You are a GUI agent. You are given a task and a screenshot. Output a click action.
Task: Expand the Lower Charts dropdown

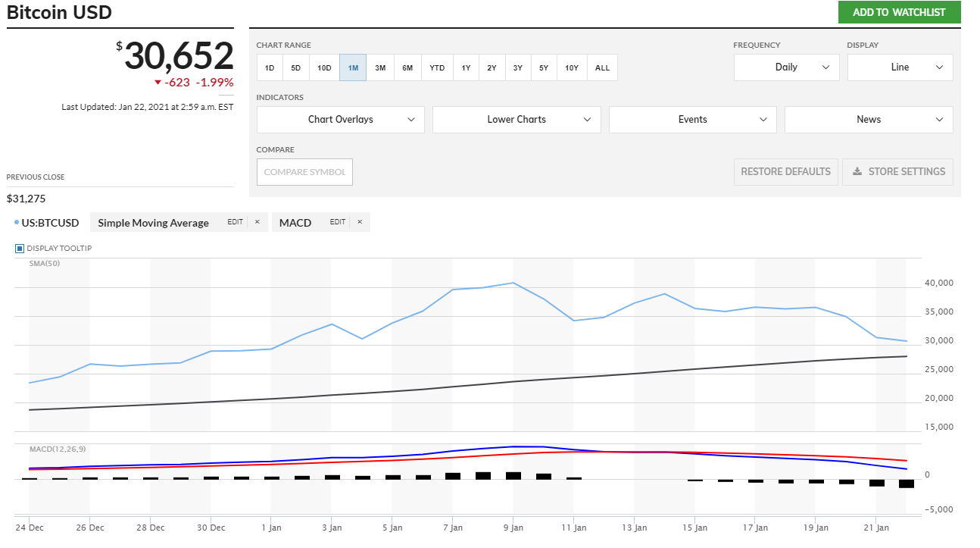point(517,120)
